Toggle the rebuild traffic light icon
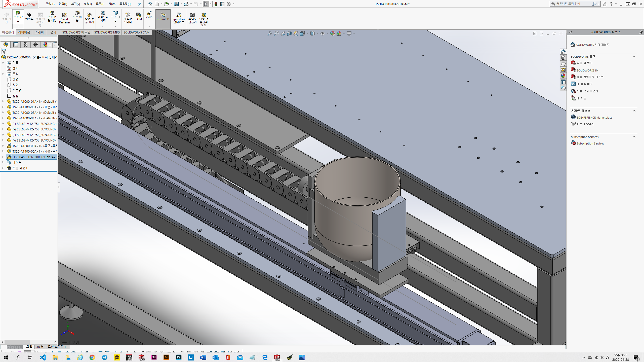Screen dimensions: 644x362 [x=216, y=4]
